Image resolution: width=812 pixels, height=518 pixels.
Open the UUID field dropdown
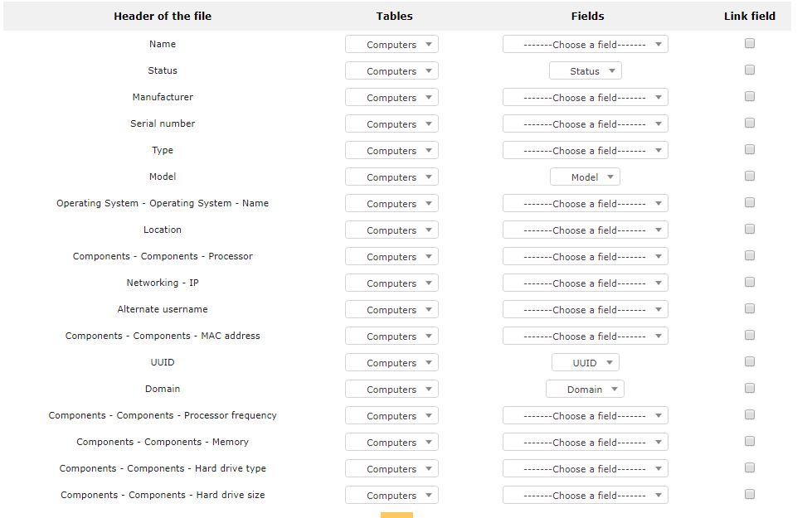(x=586, y=363)
